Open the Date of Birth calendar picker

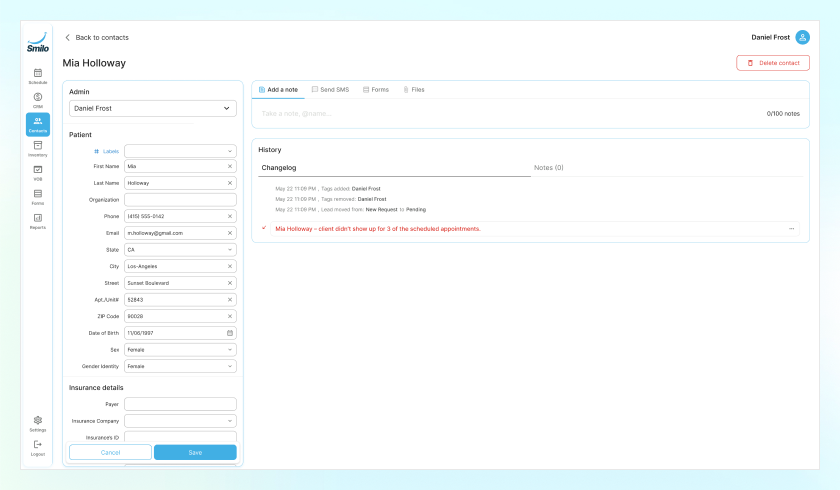click(230, 333)
